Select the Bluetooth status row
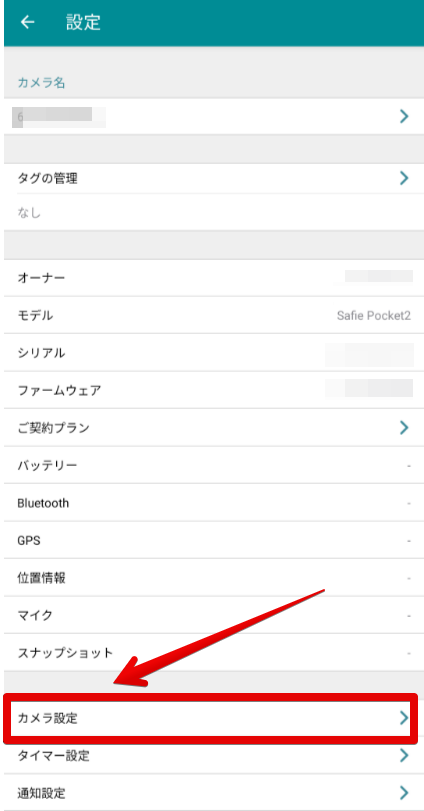This screenshot has width=424, height=811. click(214, 503)
